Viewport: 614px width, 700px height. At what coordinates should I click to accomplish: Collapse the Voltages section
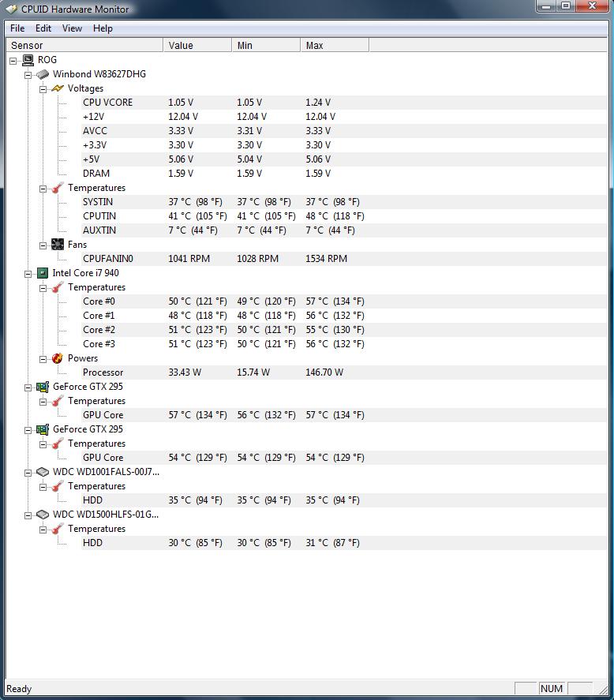(43, 88)
